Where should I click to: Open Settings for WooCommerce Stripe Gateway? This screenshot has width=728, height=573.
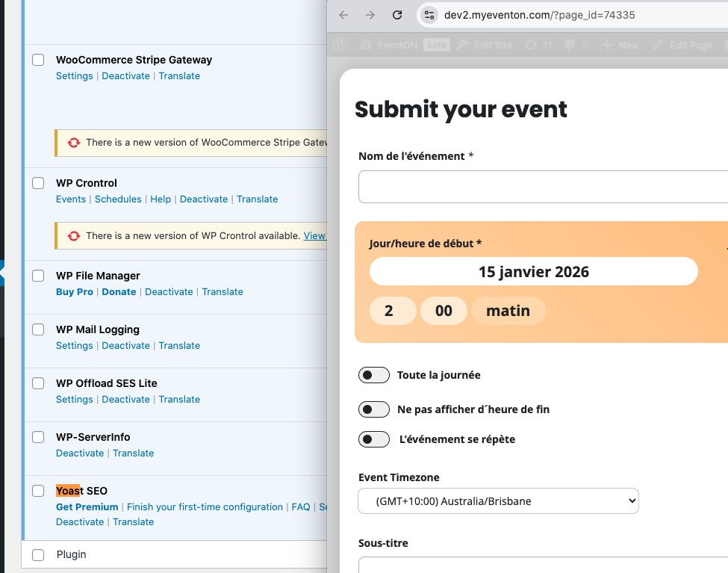click(74, 76)
